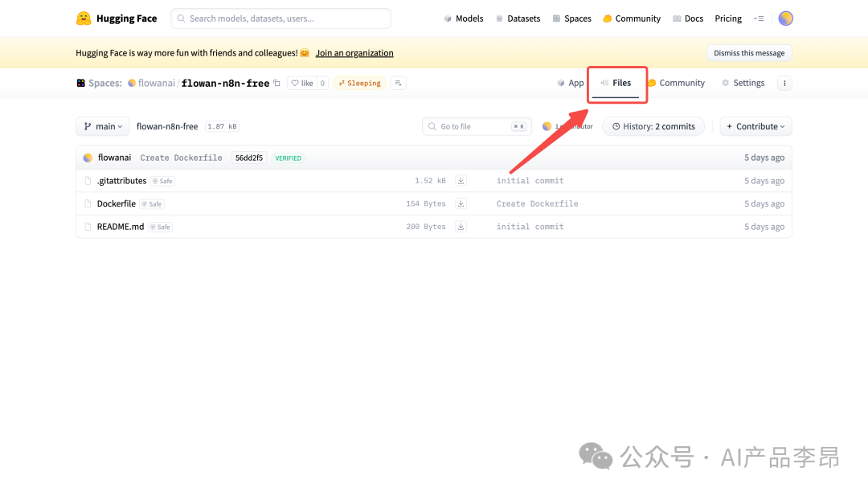
Task: Download the README.md file
Action: point(461,227)
